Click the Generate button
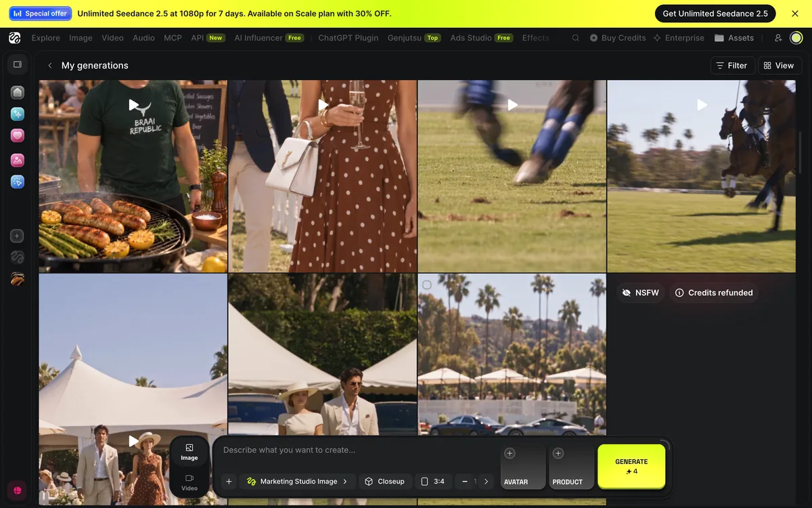Image resolution: width=812 pixels, height=508 pixels. tap(631, 466)
